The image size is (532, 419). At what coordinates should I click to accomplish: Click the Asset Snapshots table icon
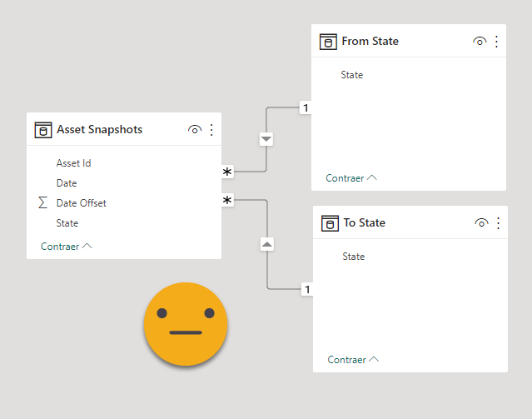tap(43, 129)
